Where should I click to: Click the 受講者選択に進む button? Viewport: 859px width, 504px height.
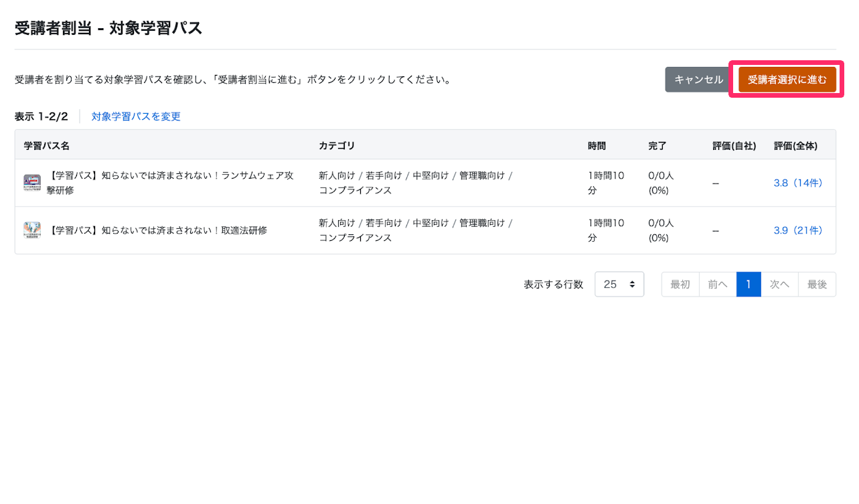click(787, 80)
